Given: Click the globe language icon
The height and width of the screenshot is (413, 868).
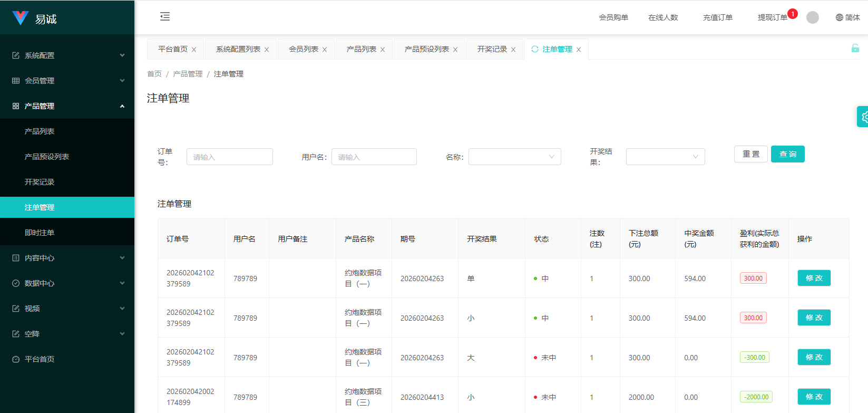Looking at the screenshot, I should pos(839,17).
